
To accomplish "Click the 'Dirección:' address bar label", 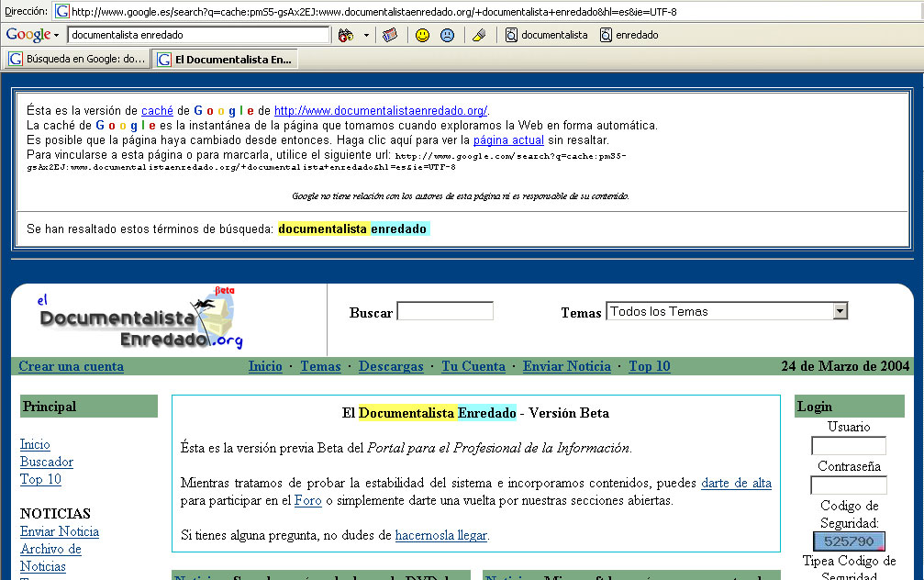I will click(x=26, y=11).
